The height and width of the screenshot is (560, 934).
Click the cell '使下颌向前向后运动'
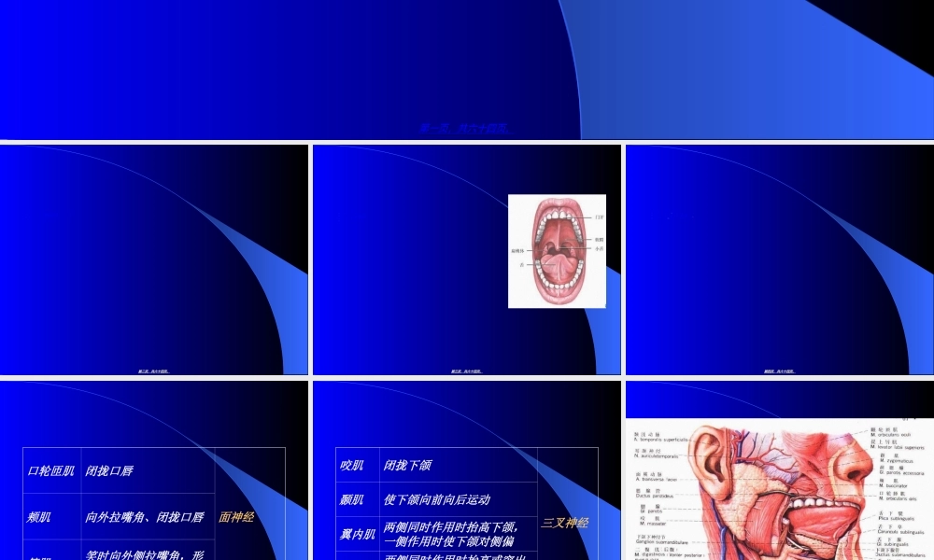tap(458, 499)
